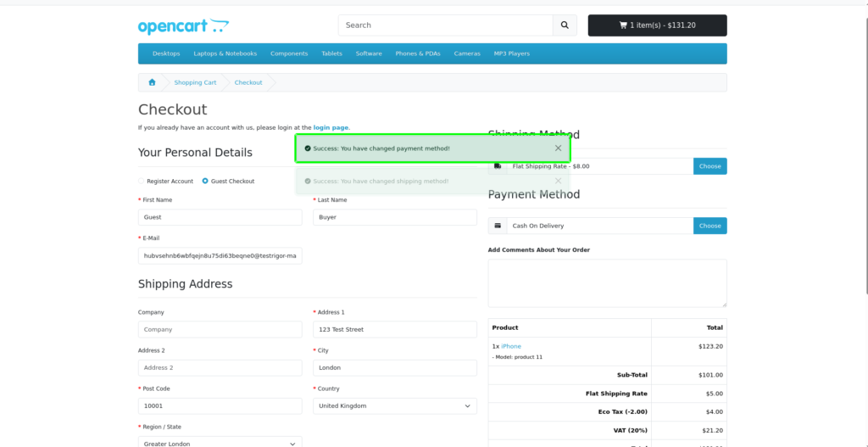Screen dimensions: 868x447
Task: Open the Tablets menu
Action: [x=331, y=53]
